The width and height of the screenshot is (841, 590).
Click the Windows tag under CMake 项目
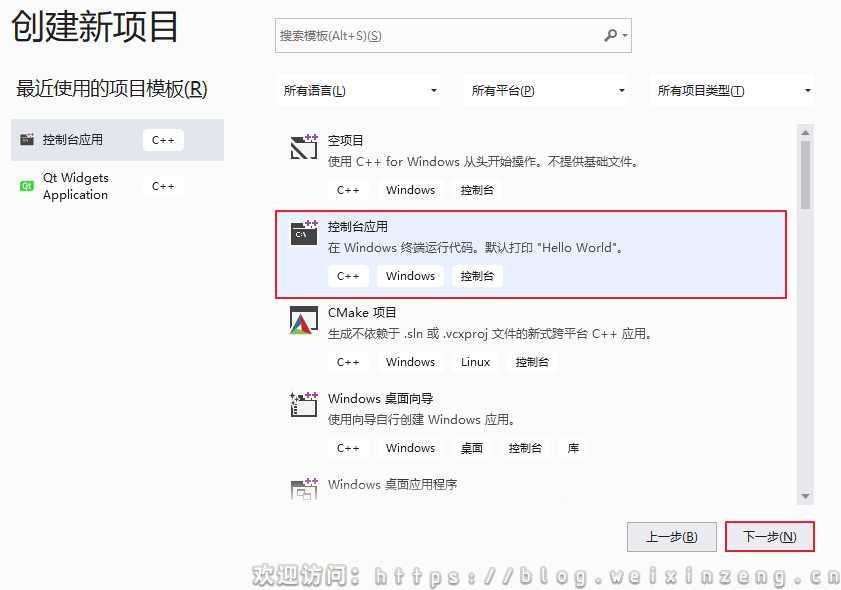click(x=410, y=362)
